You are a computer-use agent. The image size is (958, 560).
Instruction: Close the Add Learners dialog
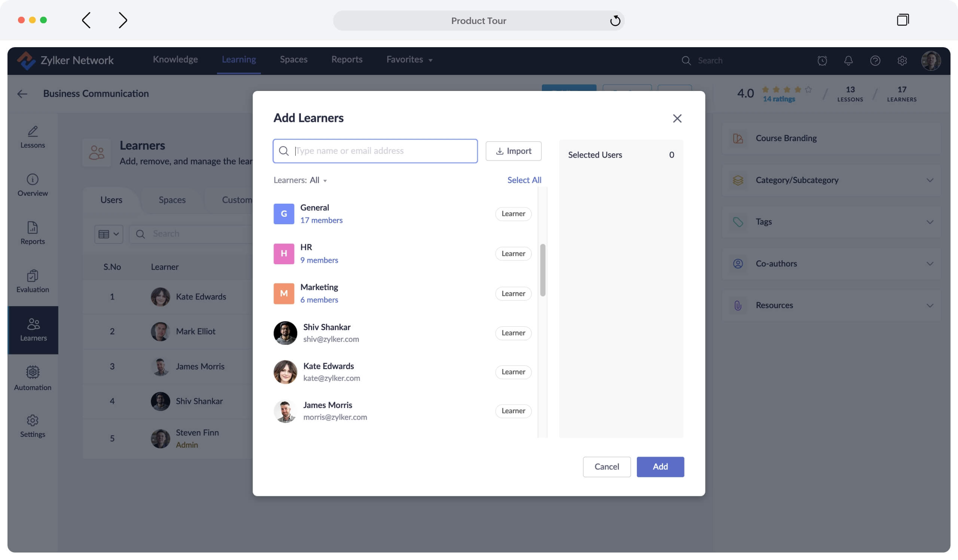tap(677, 118)
